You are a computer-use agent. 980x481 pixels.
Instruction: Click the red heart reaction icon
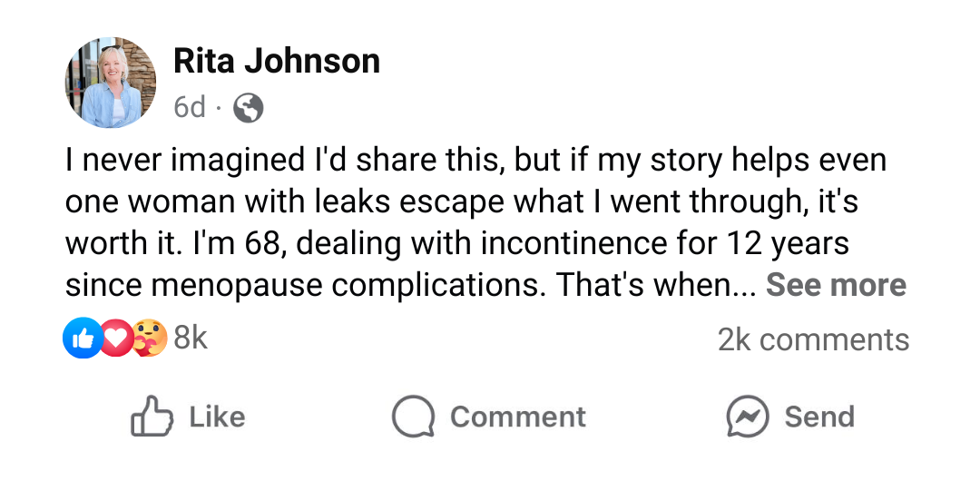[115, 339]
